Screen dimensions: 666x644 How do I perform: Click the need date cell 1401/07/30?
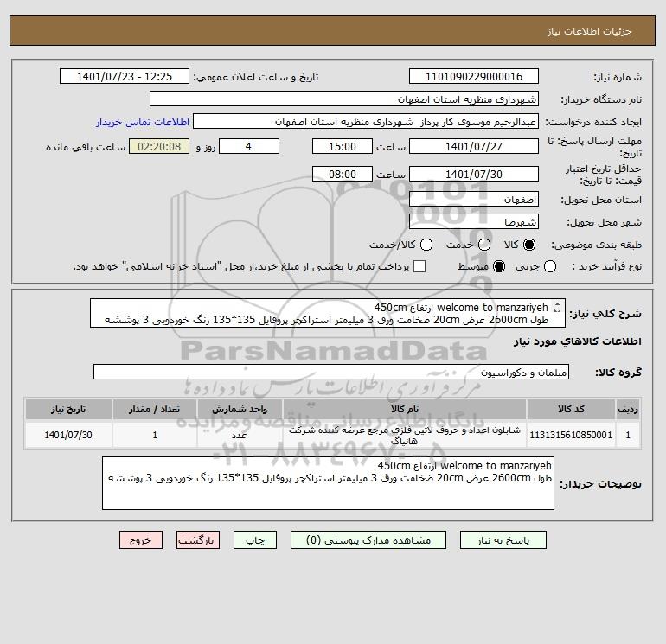click(68, 435)
